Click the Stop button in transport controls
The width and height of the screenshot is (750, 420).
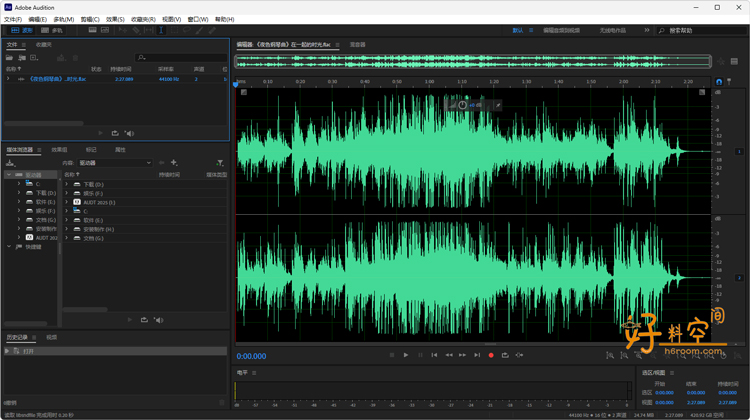(392, 355)
